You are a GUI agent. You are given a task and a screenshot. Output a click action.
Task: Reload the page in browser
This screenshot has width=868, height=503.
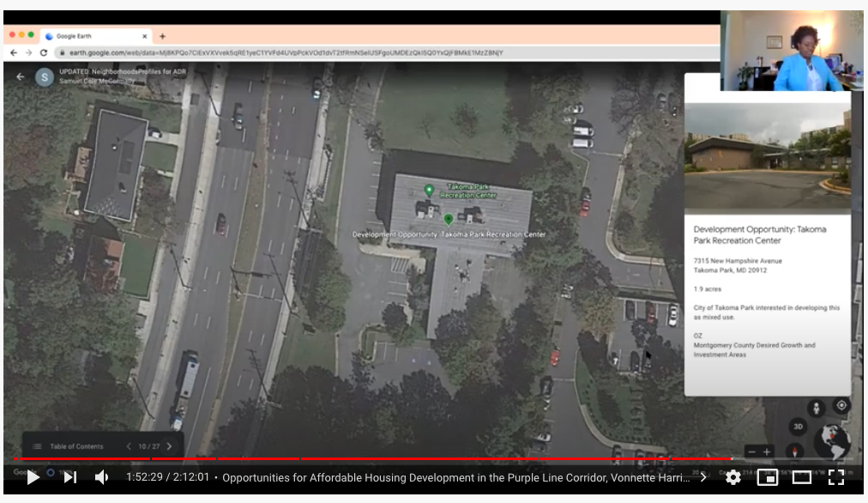(44, 52)
